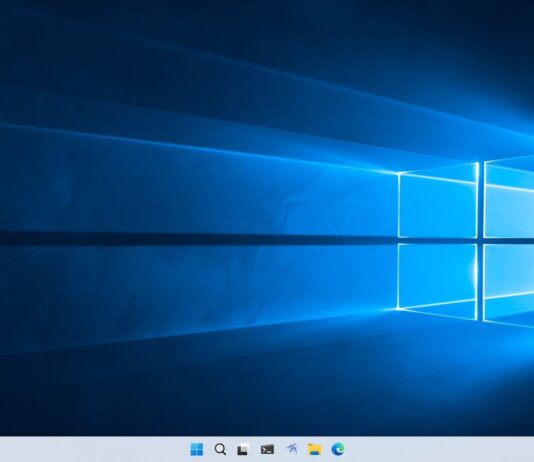Launch Microsoft Edge from taskbar
Image resolution: width=534 pixels, height=462 pixels.
pyautogui.click(x=338, y=449)
